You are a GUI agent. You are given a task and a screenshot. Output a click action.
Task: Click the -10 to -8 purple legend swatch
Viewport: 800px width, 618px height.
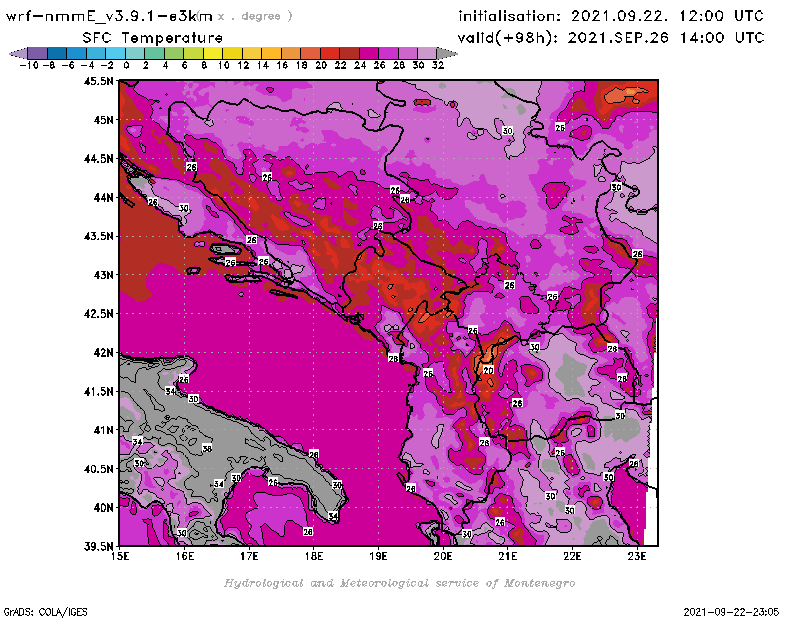(x=38, y=53)
